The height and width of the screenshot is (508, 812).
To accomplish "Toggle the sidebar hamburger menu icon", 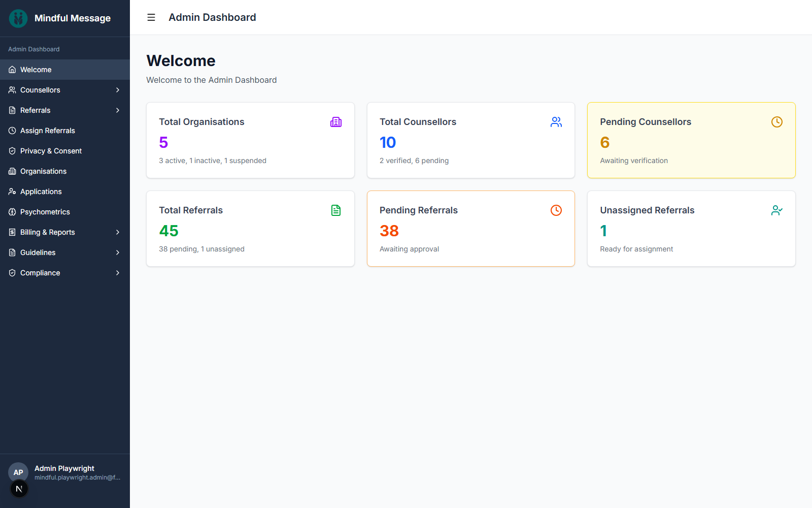I will click(x=151, y=17).
